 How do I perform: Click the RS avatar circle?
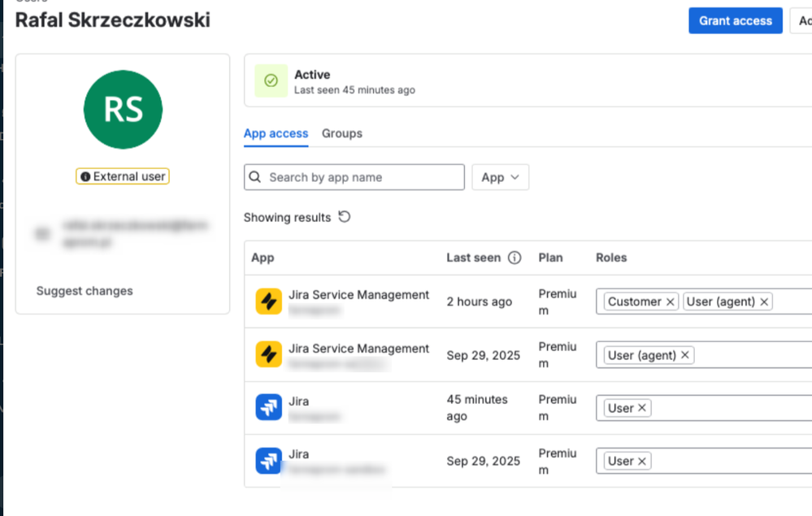pyautogui.click(x=123, y=109)
